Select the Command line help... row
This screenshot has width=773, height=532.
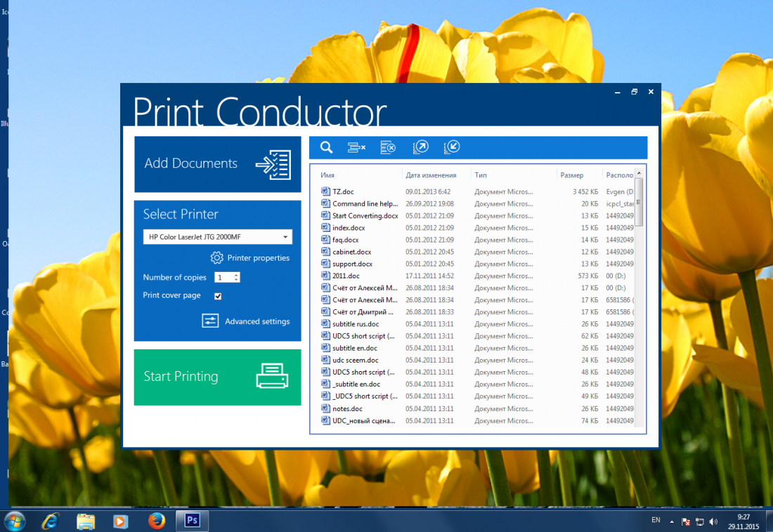click(x=476, y=204)
